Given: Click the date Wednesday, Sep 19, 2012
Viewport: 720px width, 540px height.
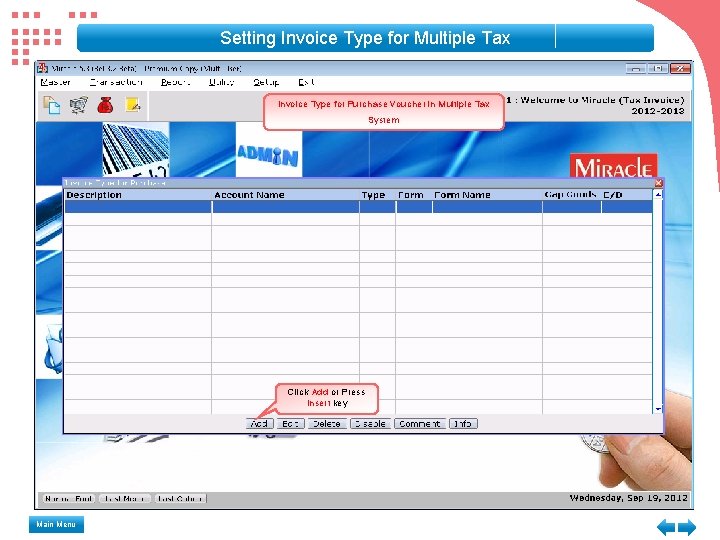Looking at the screenshot, I should (629, 498).
